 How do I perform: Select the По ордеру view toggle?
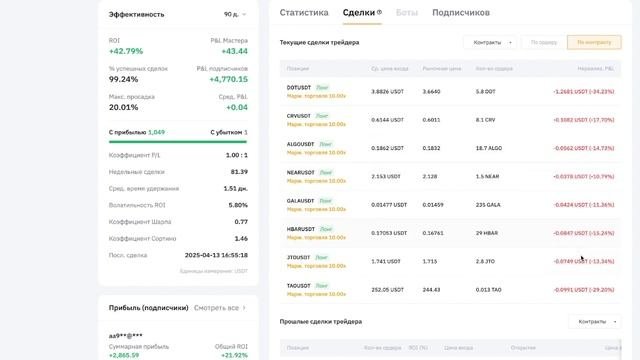tap(544, 42)
